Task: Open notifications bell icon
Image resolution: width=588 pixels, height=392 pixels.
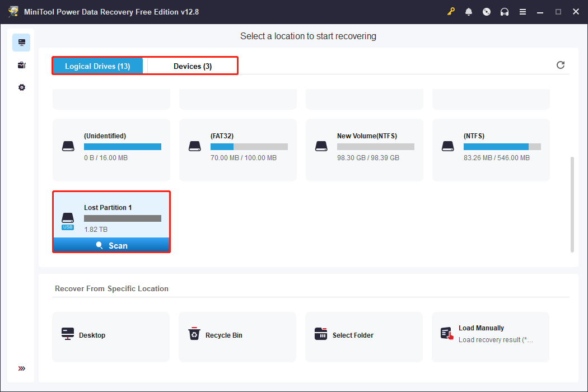Action: tap(469, 12)
